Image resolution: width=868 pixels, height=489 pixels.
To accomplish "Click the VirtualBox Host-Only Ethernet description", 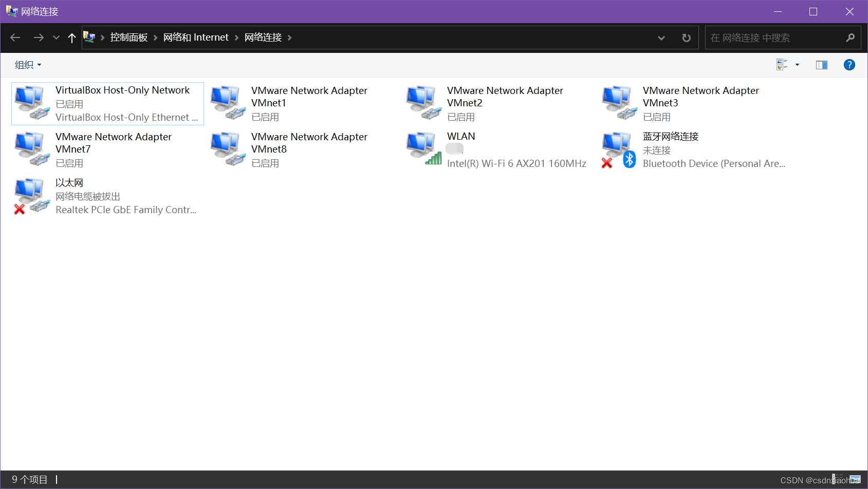I will (126, 117).
